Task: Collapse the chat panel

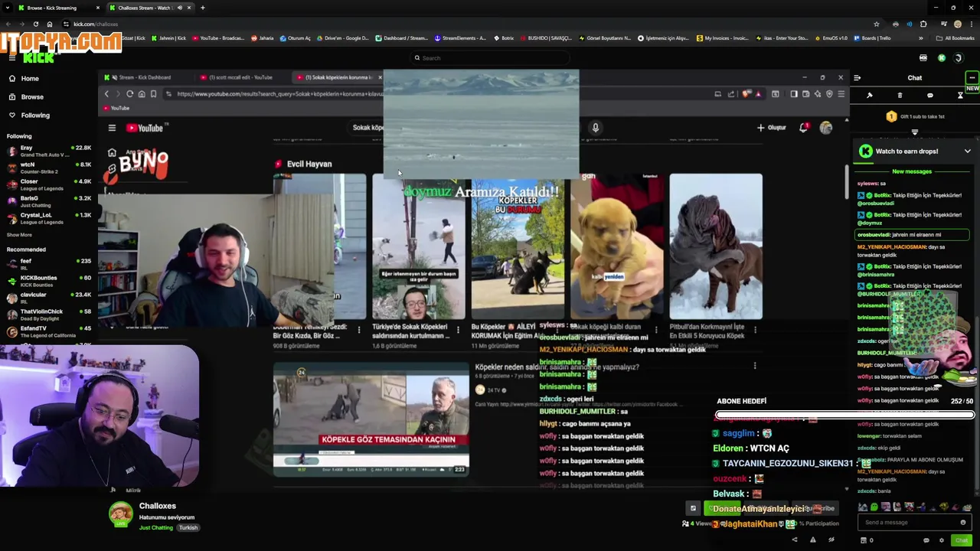Action: [857, 77]
